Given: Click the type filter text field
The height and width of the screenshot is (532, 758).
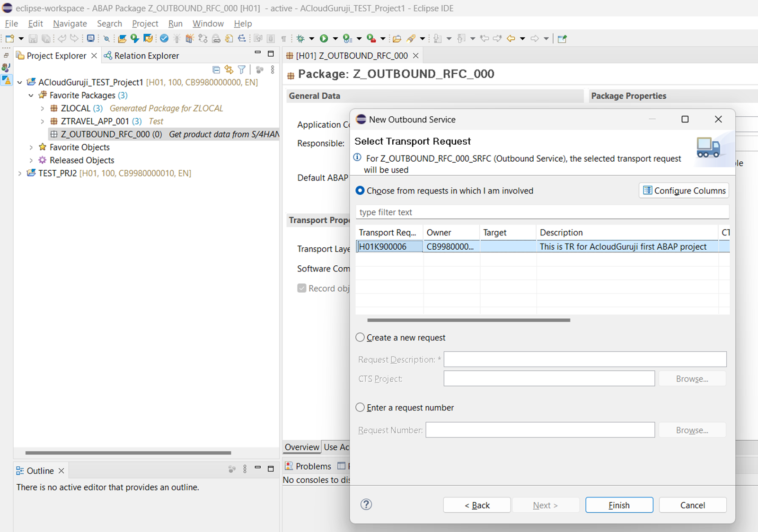Looking at the screenshot, I should 542,212.
